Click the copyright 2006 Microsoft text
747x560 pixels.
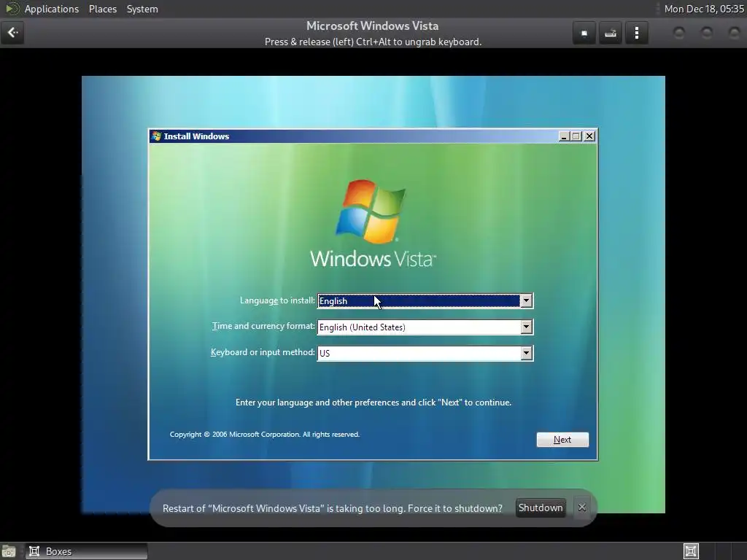(x=264, y=435)
